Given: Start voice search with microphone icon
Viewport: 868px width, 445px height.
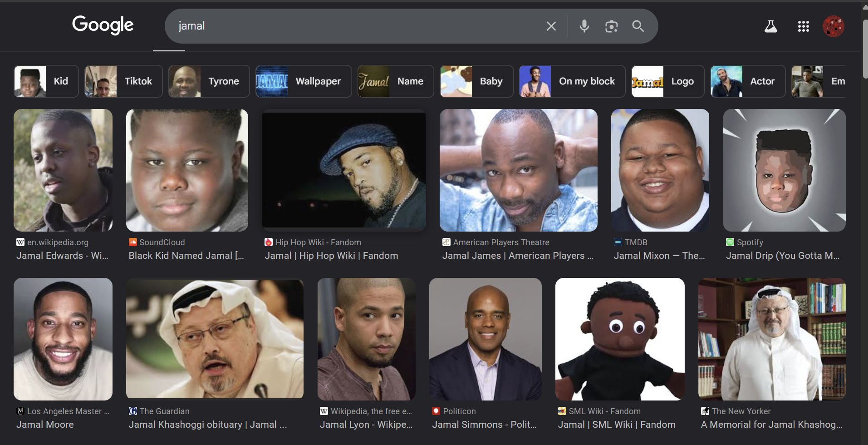Looking at the screenshot, I should pos(584,26).
